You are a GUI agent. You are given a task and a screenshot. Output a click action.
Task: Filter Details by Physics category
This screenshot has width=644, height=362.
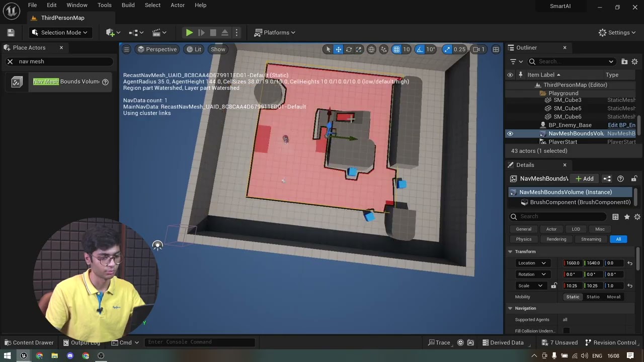click(x=523, y=239)
